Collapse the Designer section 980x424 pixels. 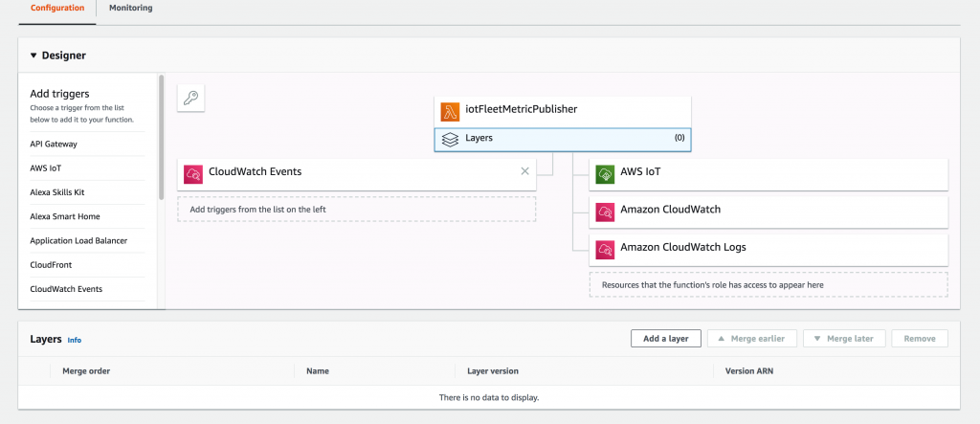[33, 56]
